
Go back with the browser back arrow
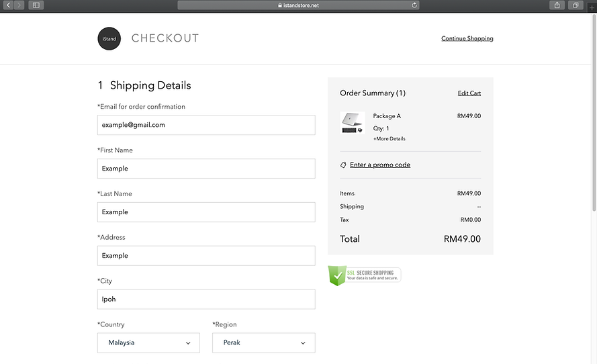[8, 5]
